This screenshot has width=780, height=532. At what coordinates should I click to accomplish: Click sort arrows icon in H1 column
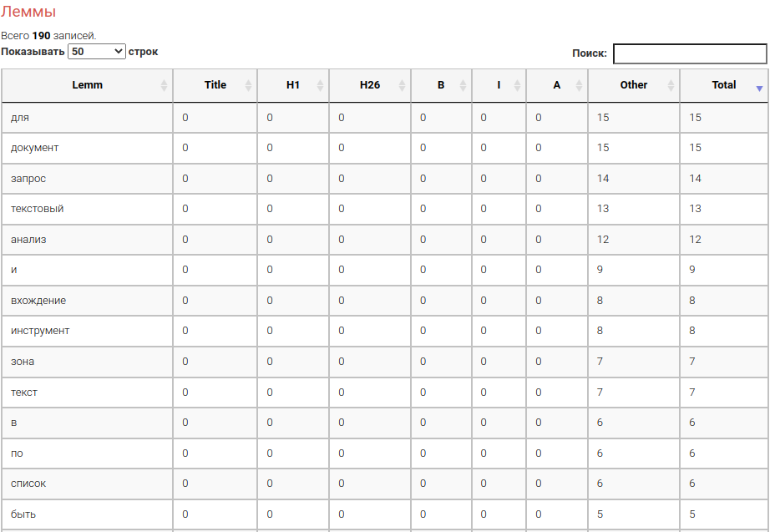point(320,85)
